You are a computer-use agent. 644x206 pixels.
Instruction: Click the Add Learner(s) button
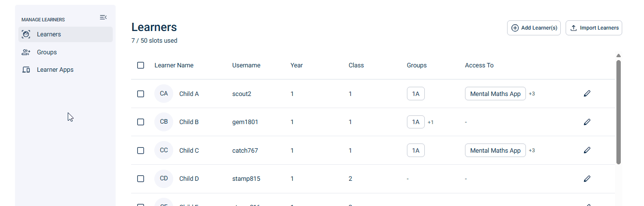(x=534, y=28)
